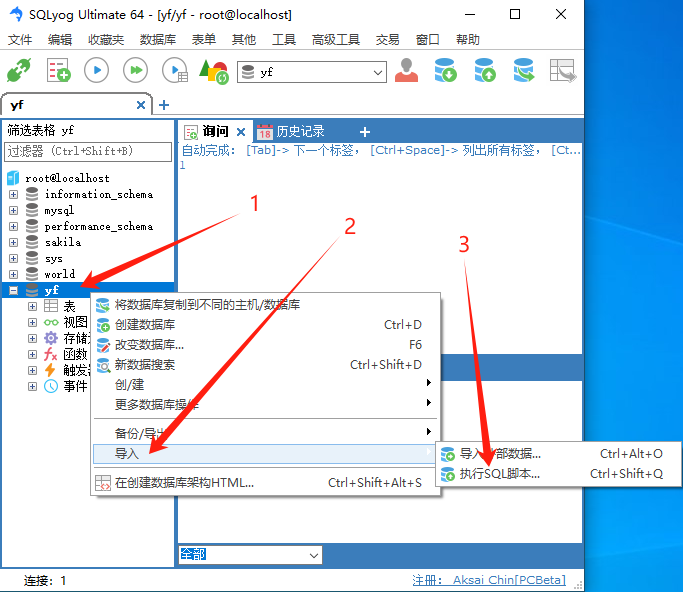Click the database export icon with up arrow
This screenshot has width=683, height=592.
[485, 71]
